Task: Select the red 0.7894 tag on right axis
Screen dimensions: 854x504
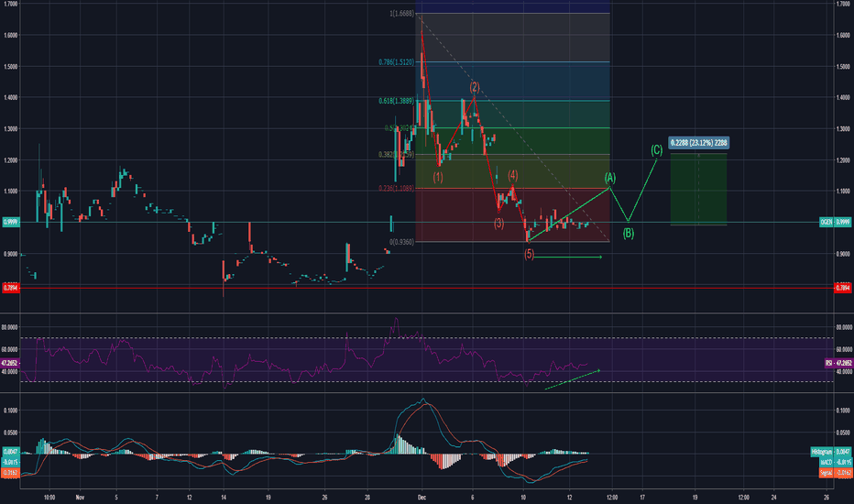Action: point(843,288)
